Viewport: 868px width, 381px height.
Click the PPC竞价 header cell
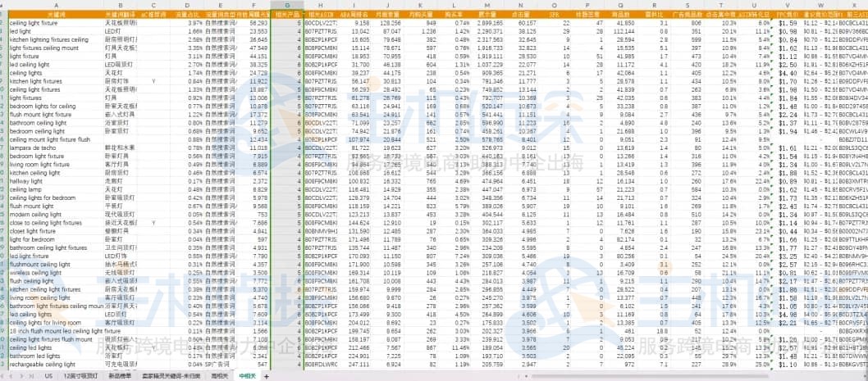click(786, 15)
